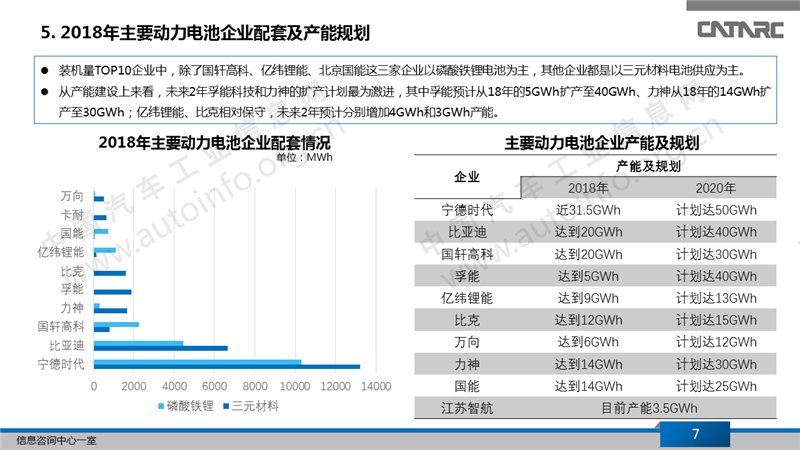This screenshot has height=450, width=800.
Task: Click the cell '达到5GWh'
Action: [x=588, y=276]
